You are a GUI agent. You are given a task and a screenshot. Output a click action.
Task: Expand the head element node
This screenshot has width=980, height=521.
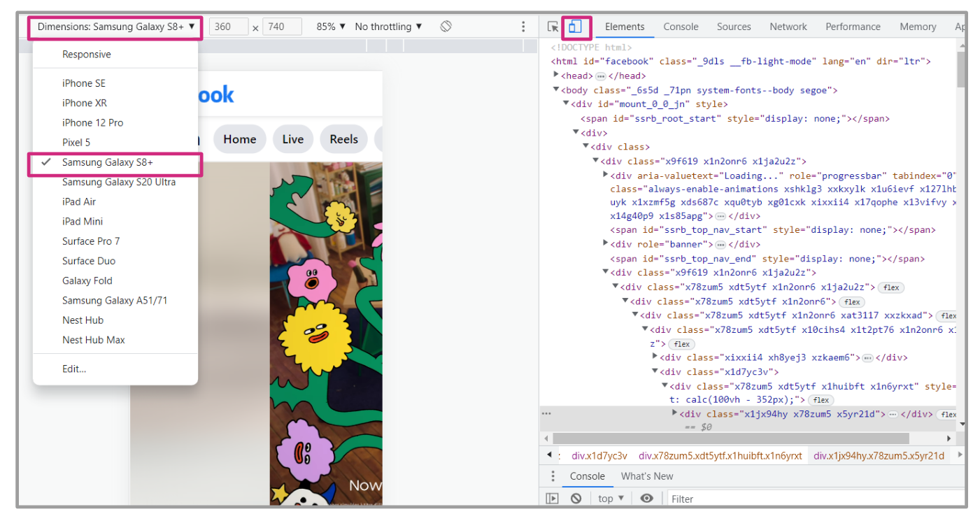[x=557, y=76]
